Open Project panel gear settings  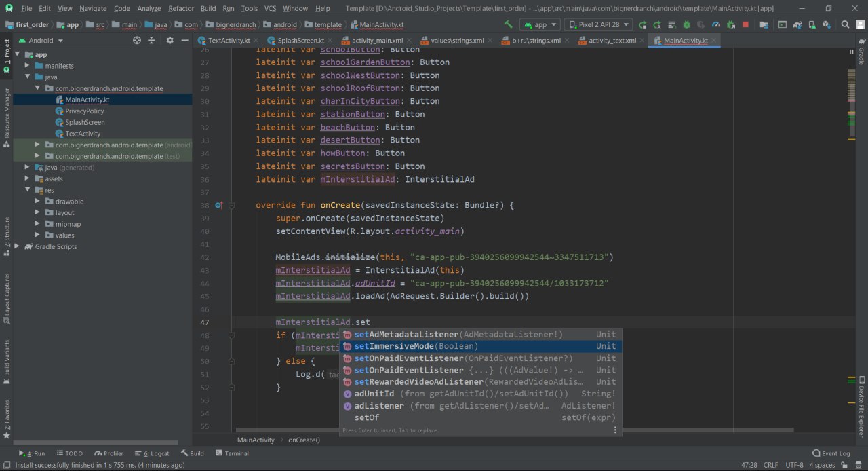point(170,41)
